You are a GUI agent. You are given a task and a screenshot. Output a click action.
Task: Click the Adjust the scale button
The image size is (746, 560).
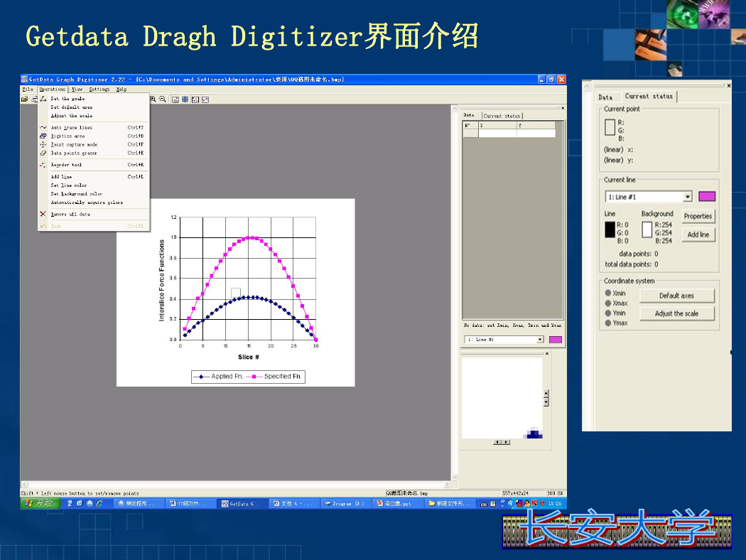point(676,313)
